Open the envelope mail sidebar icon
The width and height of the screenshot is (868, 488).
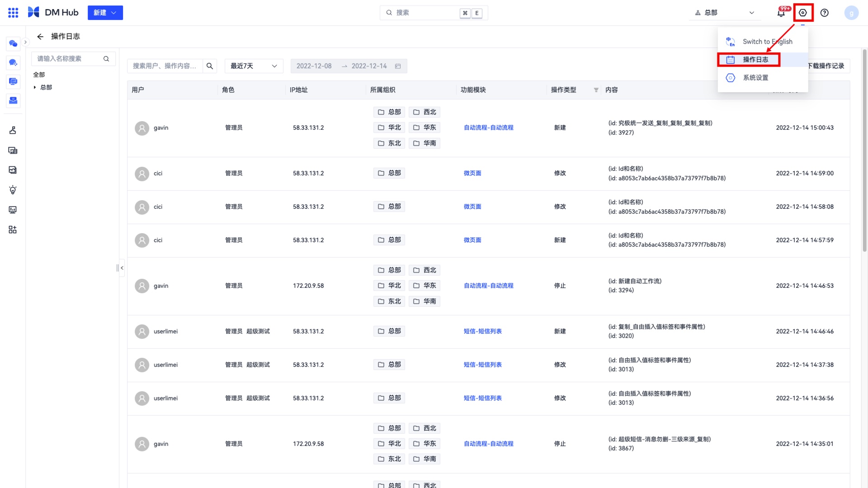(x=13, y=100)
